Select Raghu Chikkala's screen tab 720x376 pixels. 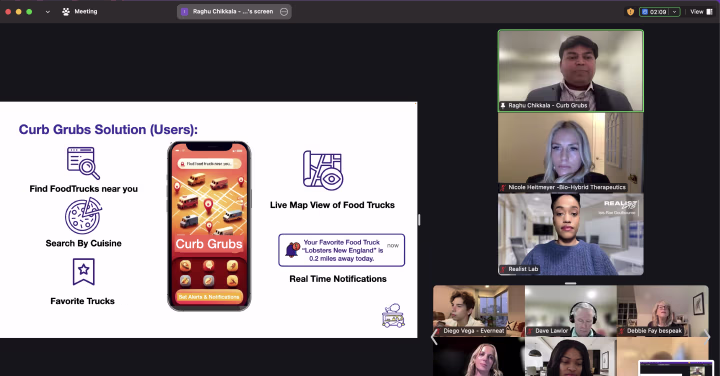234,12
